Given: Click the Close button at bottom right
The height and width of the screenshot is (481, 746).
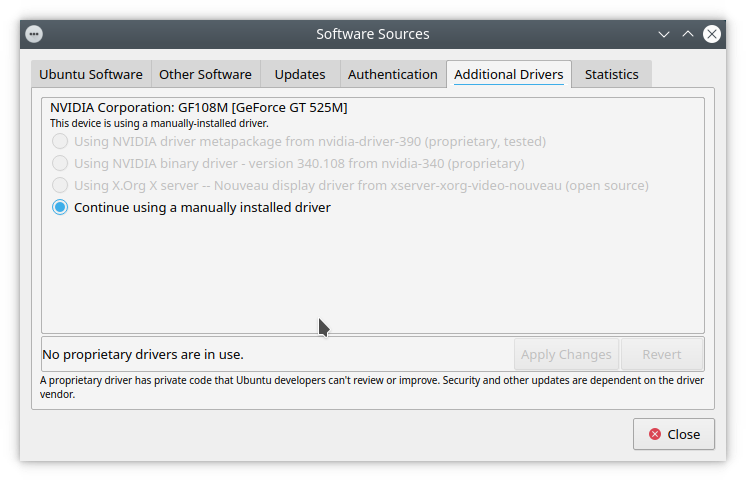Looking at the screenshot, I should pos(674,434).
